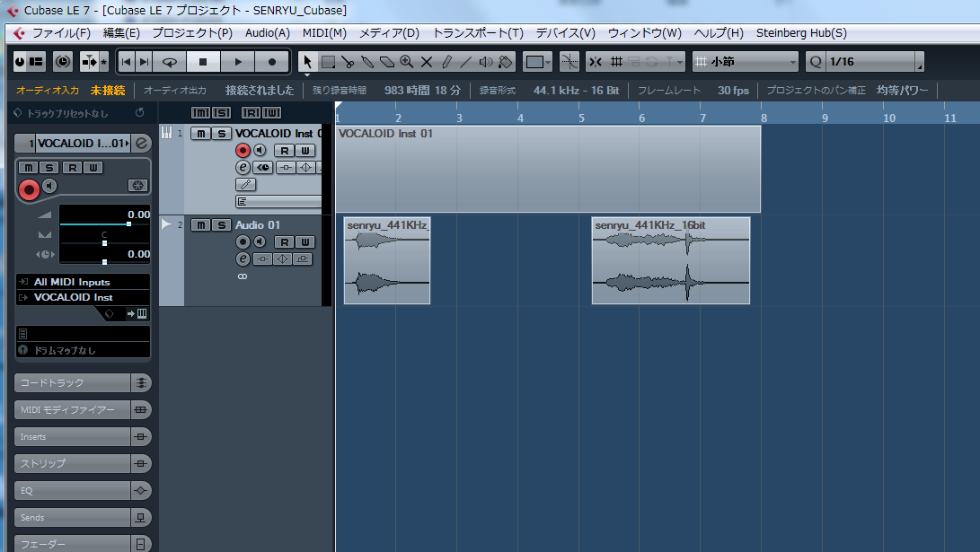Adjust the inspector track delay slider

[104, 261]
